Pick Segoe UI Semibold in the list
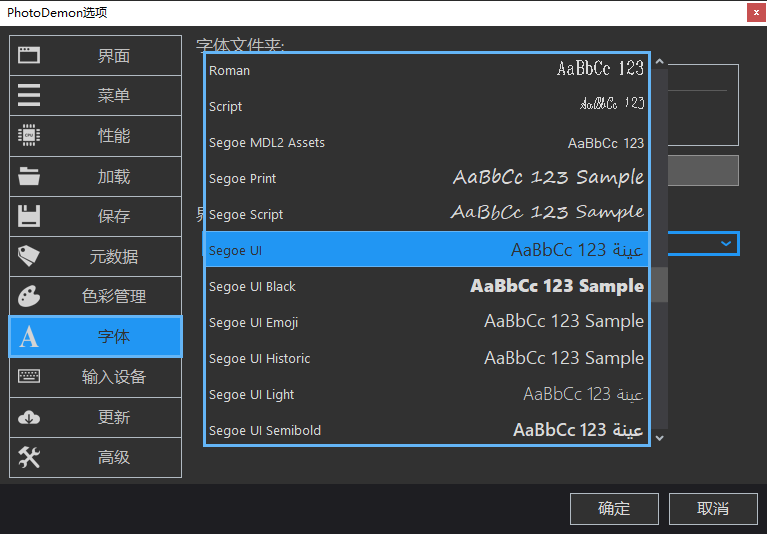Viewport: 767px width, 534px height. click(x=426, y=431)
